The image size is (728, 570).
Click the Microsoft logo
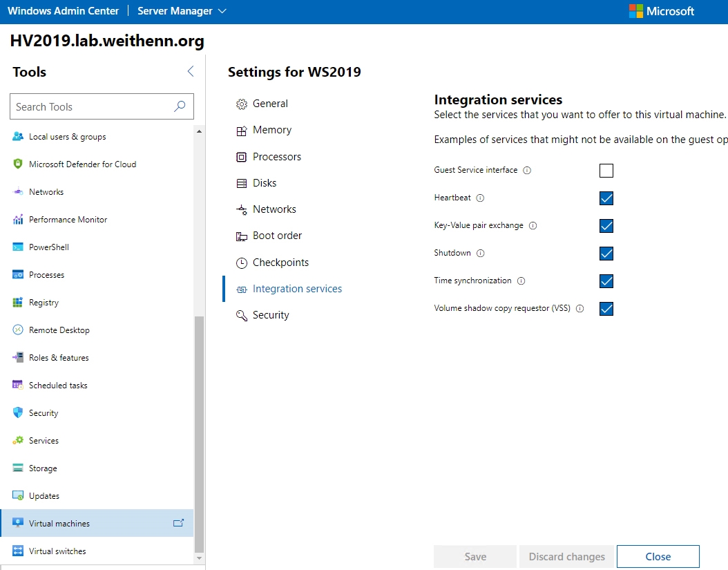662,11
